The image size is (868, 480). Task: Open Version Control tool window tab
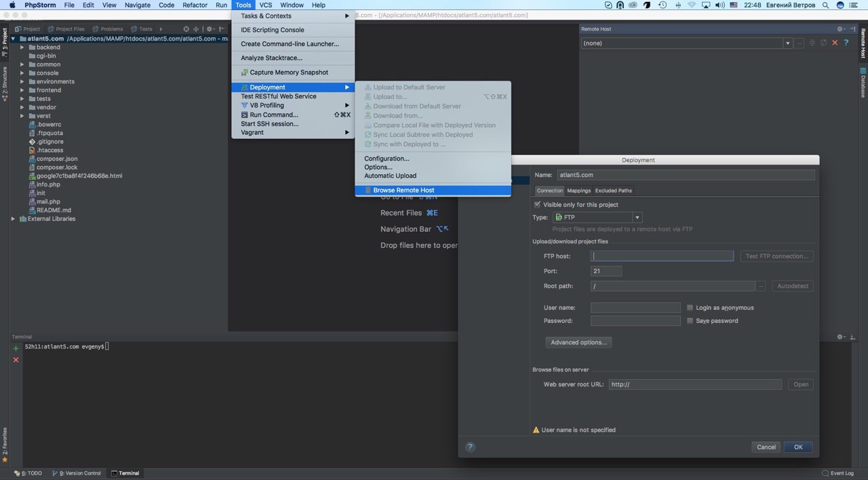pyautogui.click(x=77, y=473)
